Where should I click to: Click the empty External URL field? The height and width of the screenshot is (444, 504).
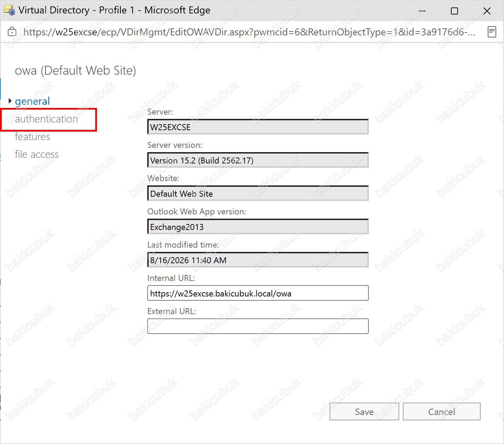pos(258,326)
